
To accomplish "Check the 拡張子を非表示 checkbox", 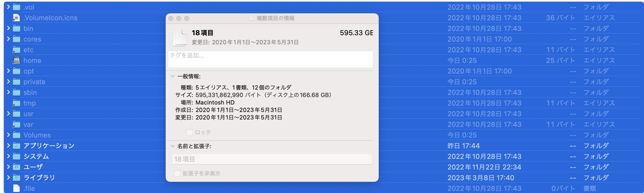I will 177,173.
